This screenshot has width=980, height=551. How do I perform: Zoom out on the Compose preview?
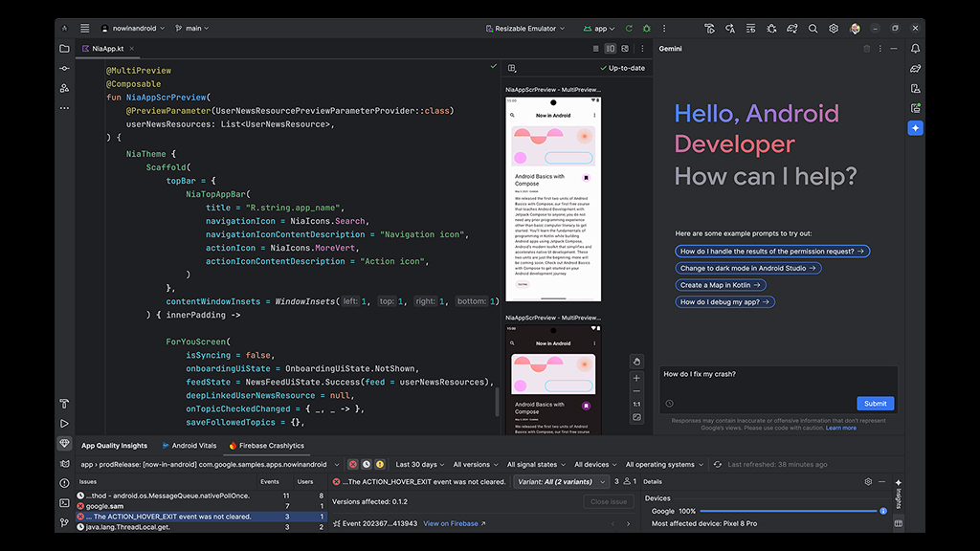(636, 391)
